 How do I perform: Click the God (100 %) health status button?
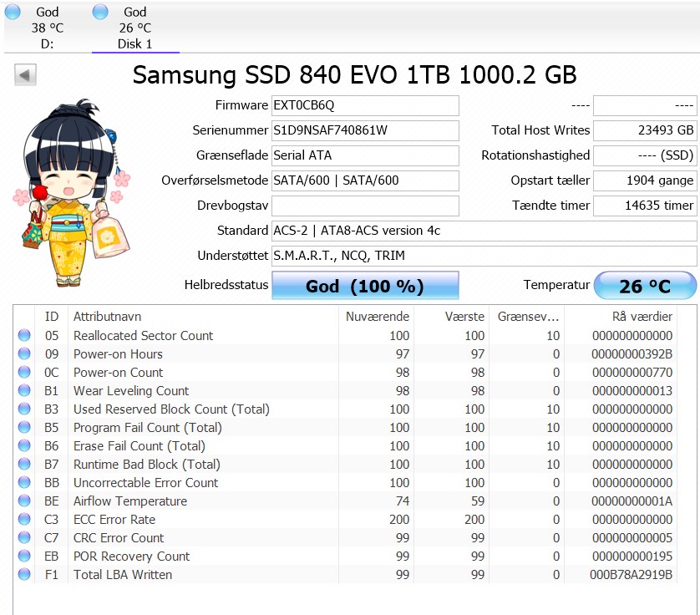click(x=365, y=286)
